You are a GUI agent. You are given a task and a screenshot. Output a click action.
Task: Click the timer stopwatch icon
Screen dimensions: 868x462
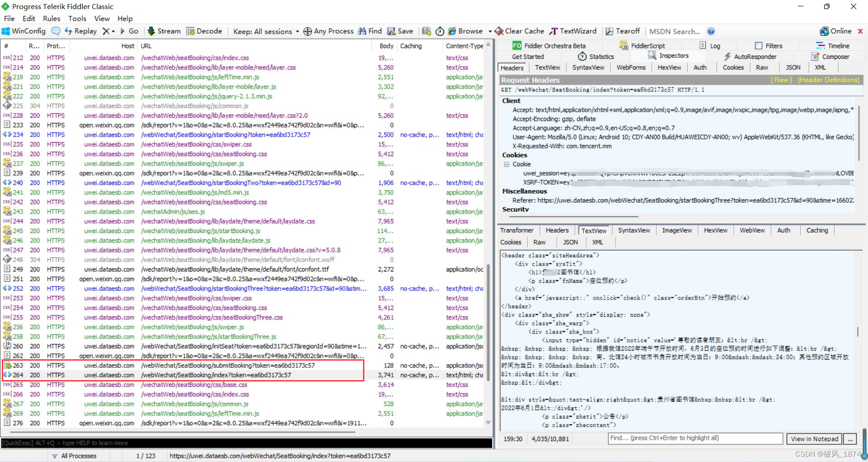click(440, 31)
